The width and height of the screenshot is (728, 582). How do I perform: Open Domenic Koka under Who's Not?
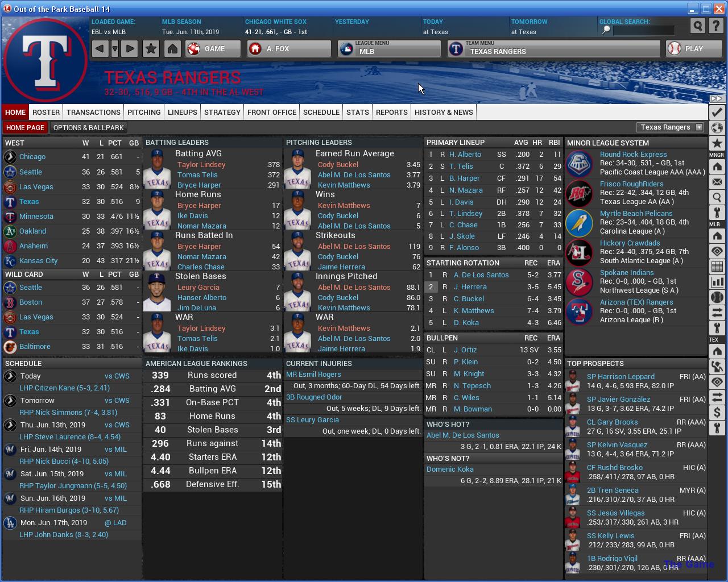point(450,469)
